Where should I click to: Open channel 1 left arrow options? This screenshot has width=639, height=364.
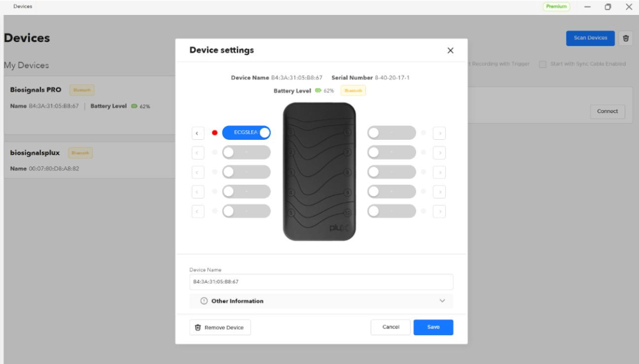tap(197, 133)
